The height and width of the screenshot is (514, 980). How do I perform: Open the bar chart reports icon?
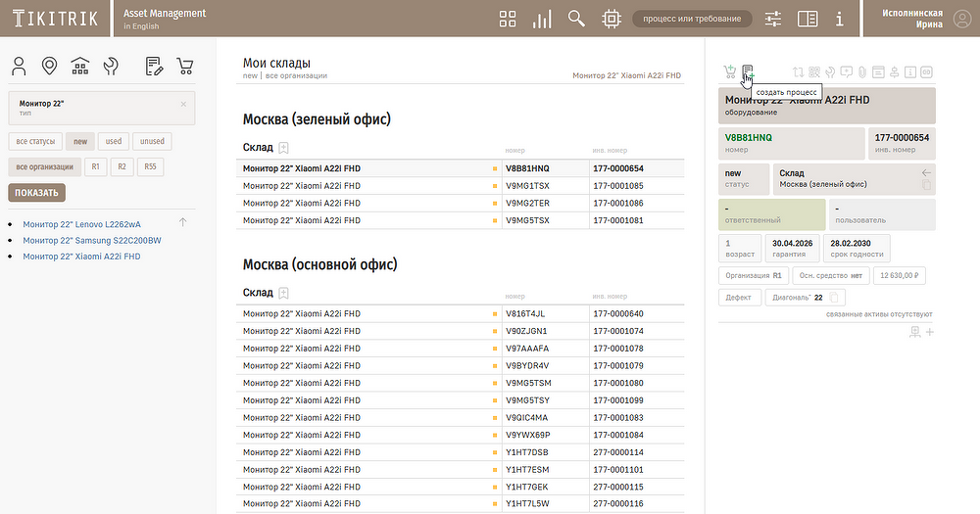541,20
